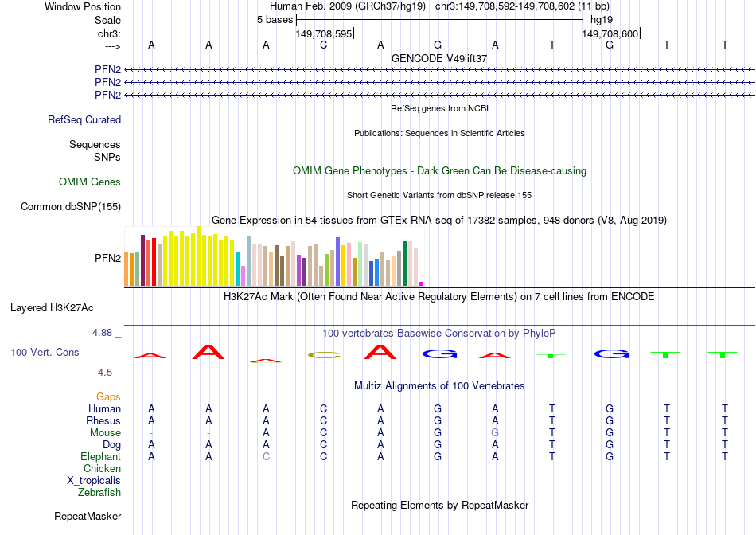Click the OMIM Genes track label
Image resolution: width=756 pixels, height=535 pixels.
click(x=90, y=182)
